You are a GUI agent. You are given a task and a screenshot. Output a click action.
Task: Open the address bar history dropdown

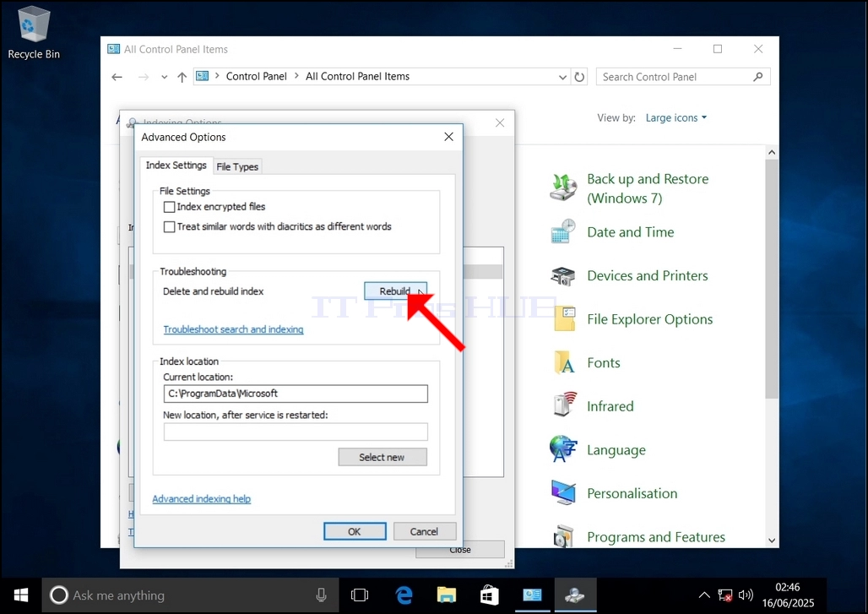pos(562,77)
